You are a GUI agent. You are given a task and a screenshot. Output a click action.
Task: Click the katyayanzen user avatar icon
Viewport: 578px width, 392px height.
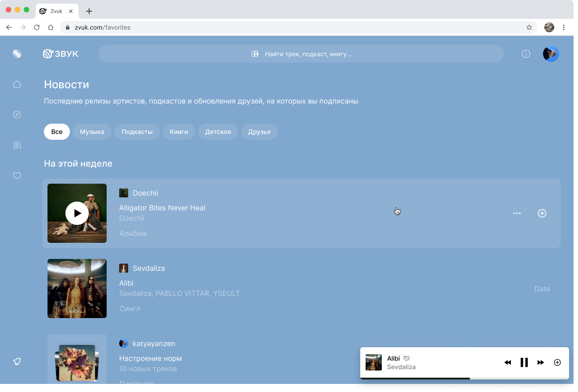tap(124, 344)
